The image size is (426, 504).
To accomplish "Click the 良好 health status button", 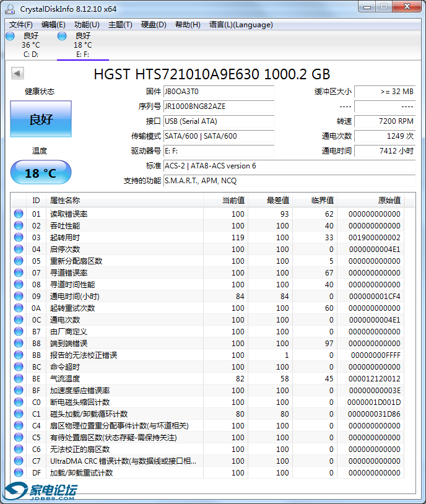I will pyautogui.click(x=41, y=119).
